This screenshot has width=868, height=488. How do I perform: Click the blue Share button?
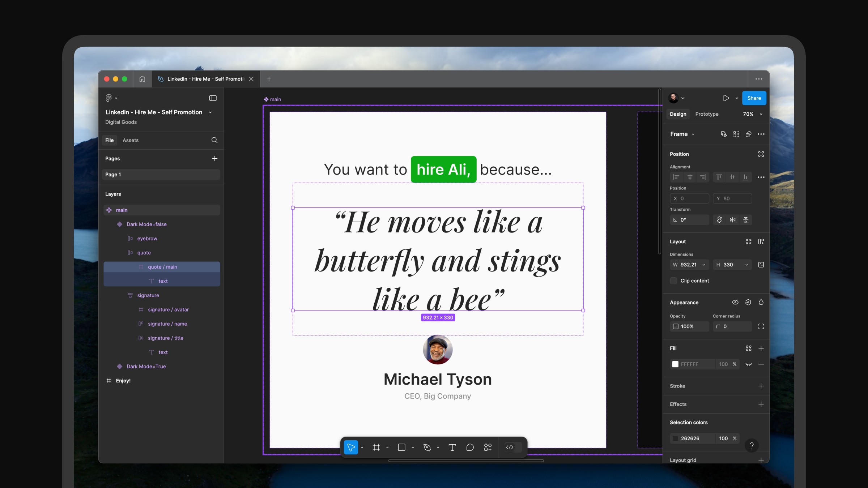(x=754, y=98)
